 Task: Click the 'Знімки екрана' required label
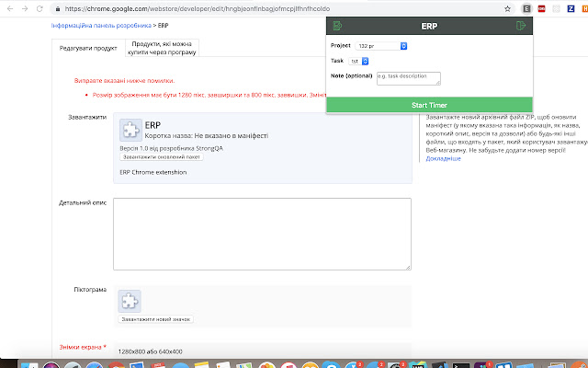[x=83, y=347]
